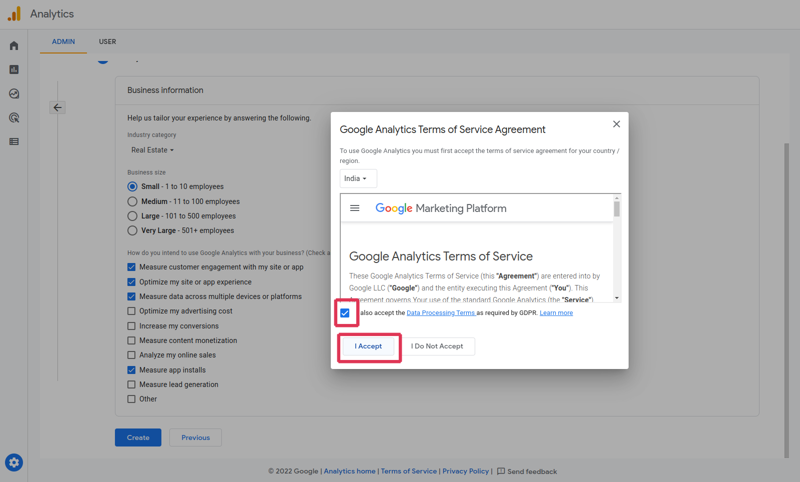Click the main page vertical scrollbar
This screenshot has height=482, width=800.
[787, 300]
